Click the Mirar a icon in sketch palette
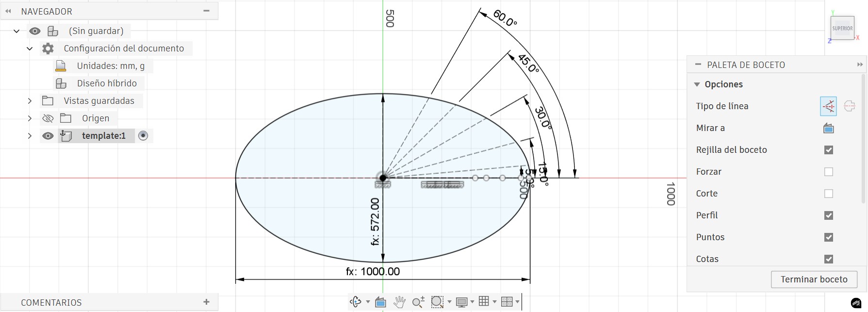The height and width of the screenshot is (312, 868). (x=829, y=128)
